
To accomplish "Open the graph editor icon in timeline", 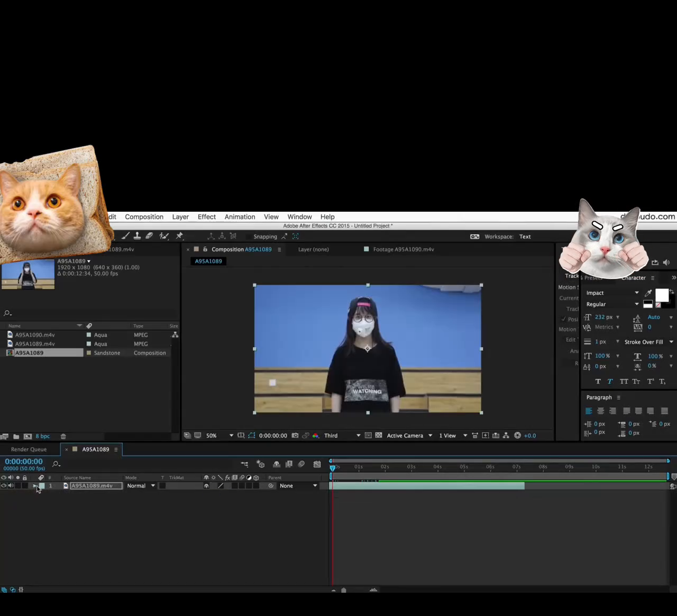I will click(317, 464).
